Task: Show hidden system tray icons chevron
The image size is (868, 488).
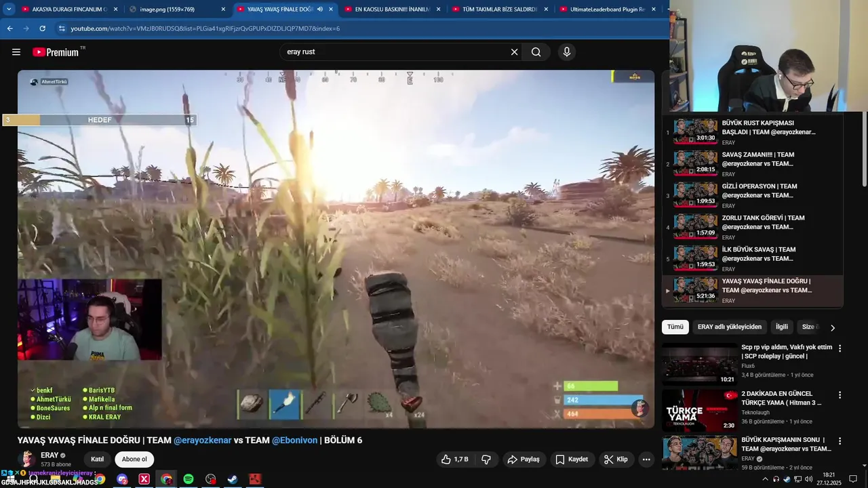Action: coord(766,479)
